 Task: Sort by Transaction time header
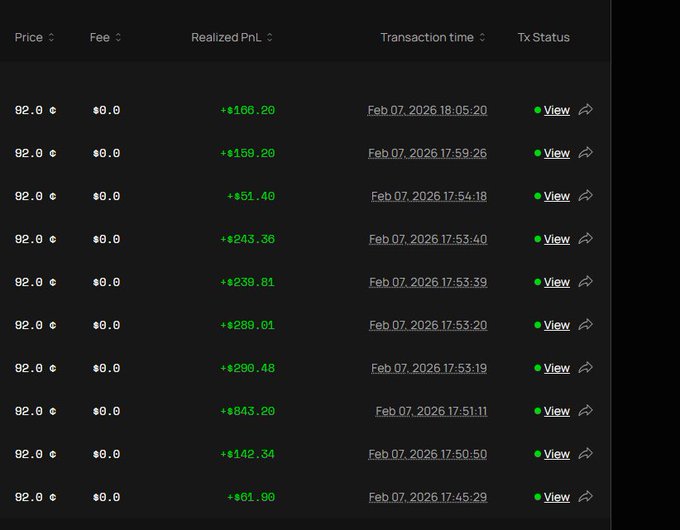482,38
